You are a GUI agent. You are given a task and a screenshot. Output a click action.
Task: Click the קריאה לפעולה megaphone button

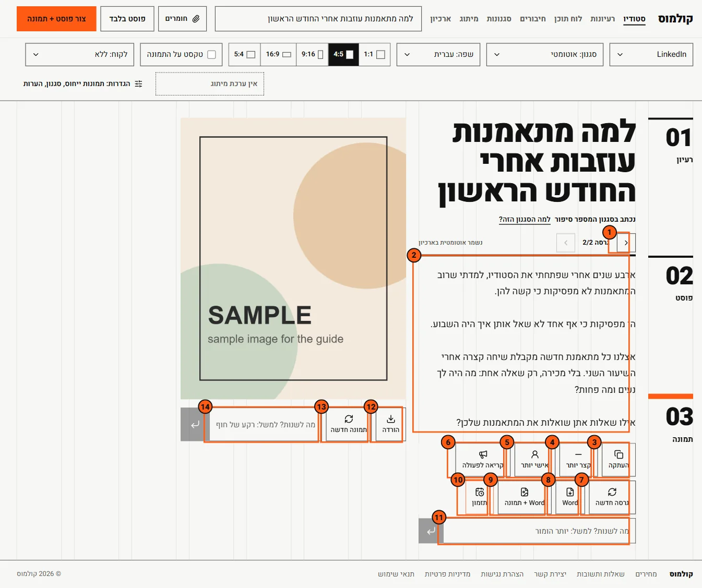pos(483,459)
